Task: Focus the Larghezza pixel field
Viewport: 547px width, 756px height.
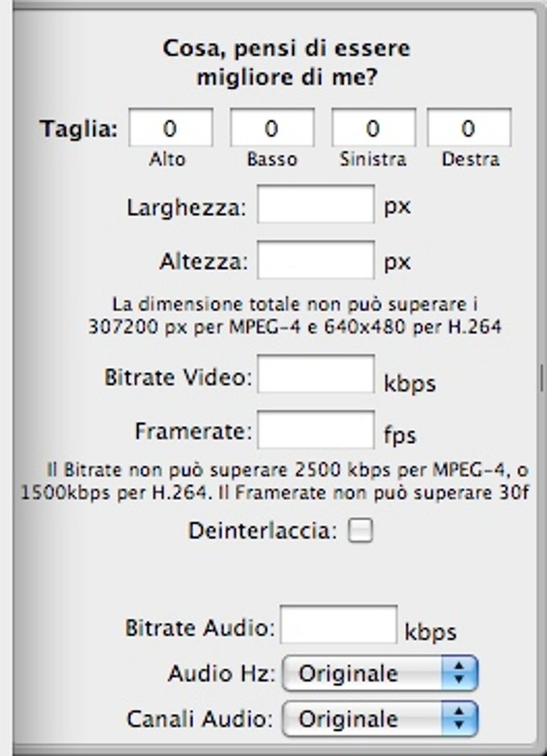Action: 316,204
